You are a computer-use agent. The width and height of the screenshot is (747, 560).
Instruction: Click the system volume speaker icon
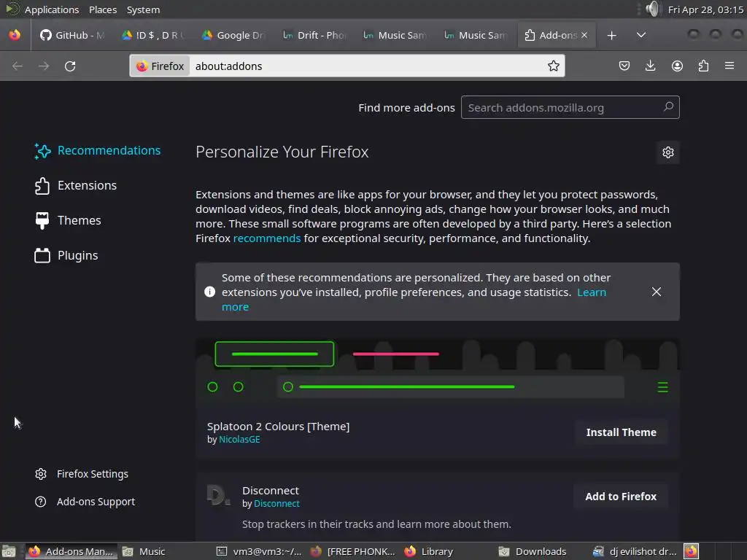(x=653, y=9)
